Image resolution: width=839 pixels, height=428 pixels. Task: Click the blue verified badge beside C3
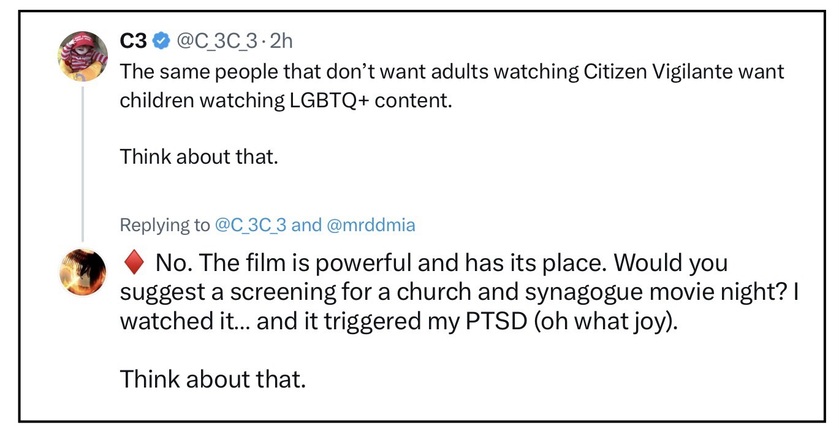pyautogui.click(x=161, y=42)
